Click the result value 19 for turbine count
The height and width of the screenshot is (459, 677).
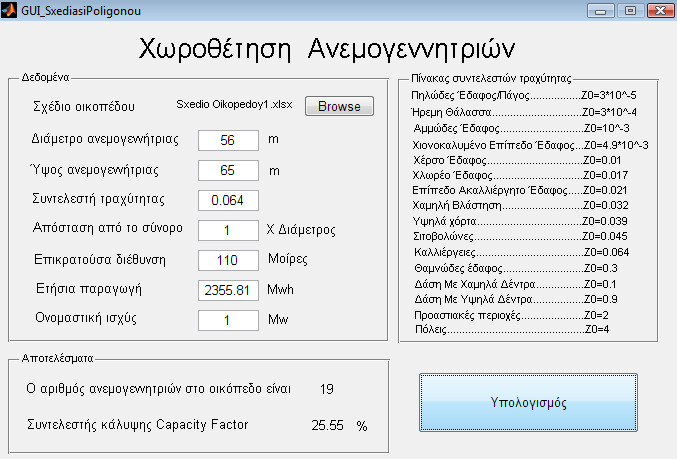(x=327, y=389)
